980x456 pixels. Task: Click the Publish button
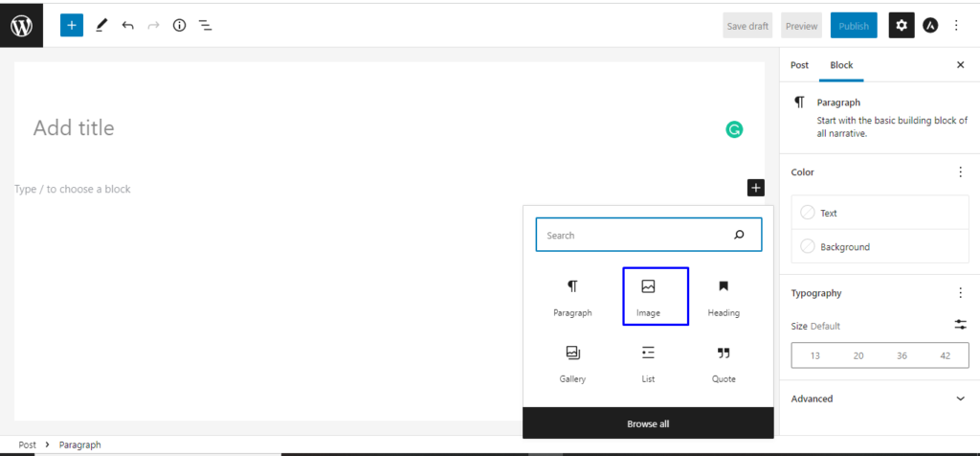[x=854, y=26]
